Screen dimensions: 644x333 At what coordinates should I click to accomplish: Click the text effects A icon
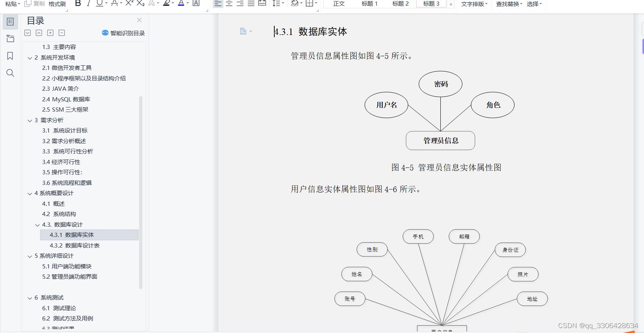152,3
